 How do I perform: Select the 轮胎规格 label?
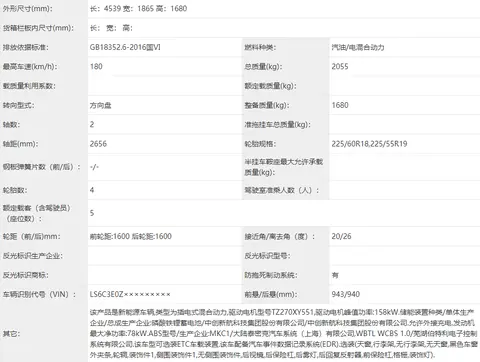[260, 144]
